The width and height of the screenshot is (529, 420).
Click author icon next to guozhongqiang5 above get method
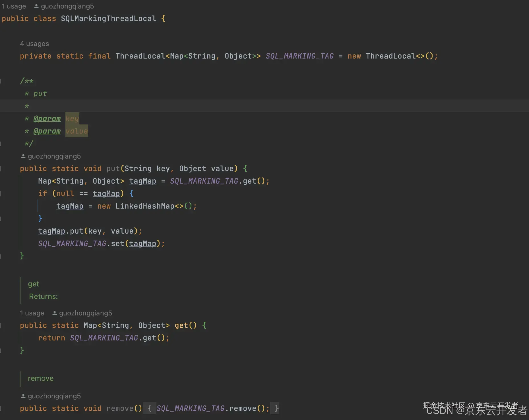pos(55,313)
